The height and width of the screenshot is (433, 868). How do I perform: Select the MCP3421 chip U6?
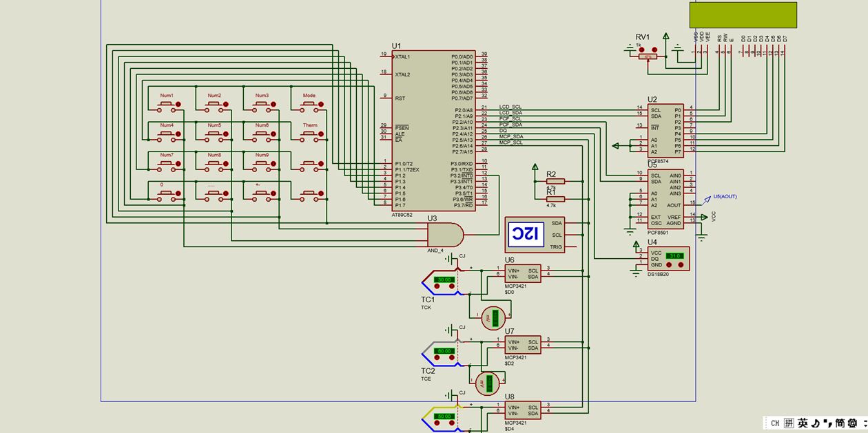point(523,273)
